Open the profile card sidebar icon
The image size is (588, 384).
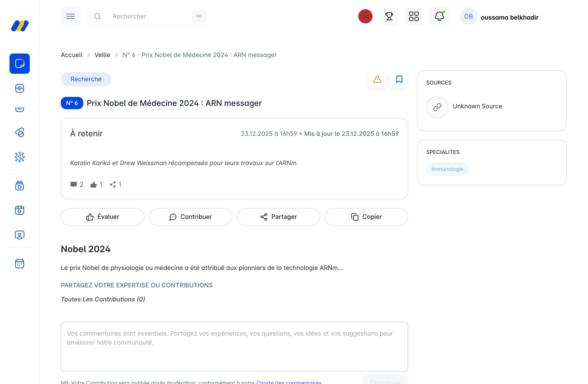[x=20, y=235]
